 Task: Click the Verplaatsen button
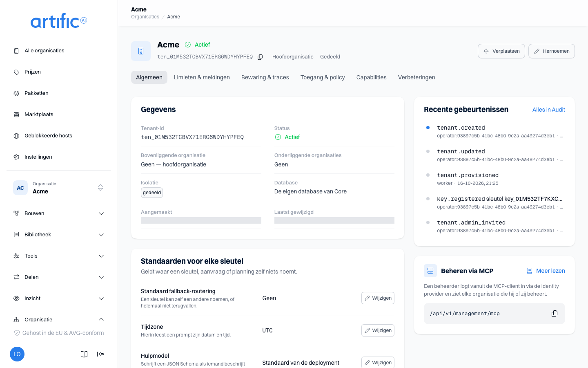[x=501, y=51]
